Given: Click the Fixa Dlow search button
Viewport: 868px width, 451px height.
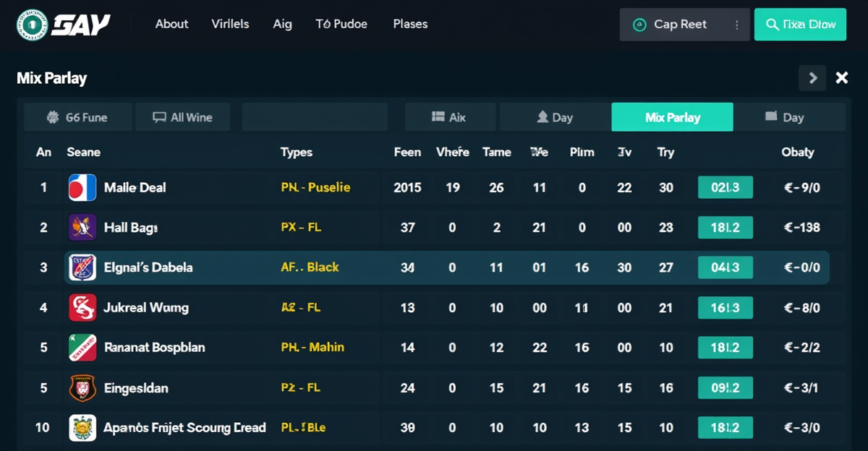Looking at the screenshot, I should [x=800, y=25].
